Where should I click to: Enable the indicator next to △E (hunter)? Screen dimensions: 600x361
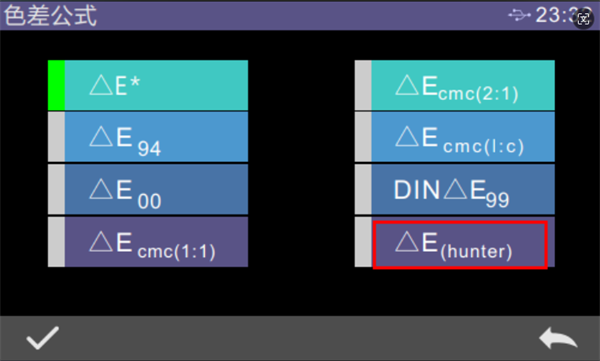[x=363, y=242]
